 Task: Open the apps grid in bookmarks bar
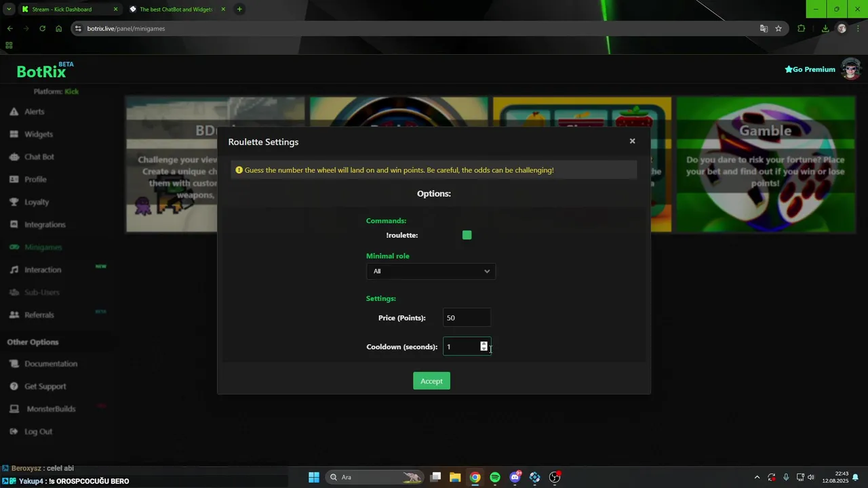click(9, 45)
